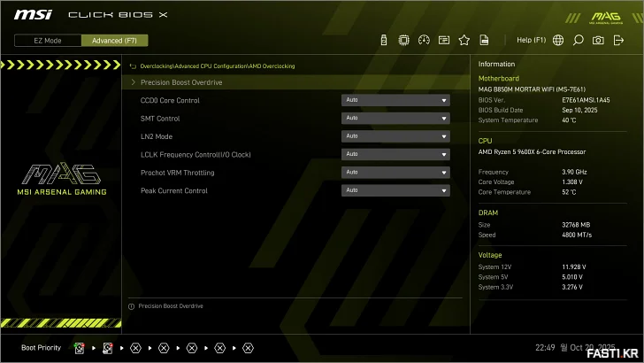Image resolution: width=644 pixels, height=363 pixels.
Task: Open LN2 Mode dropdown
Action: click(395, 136)
